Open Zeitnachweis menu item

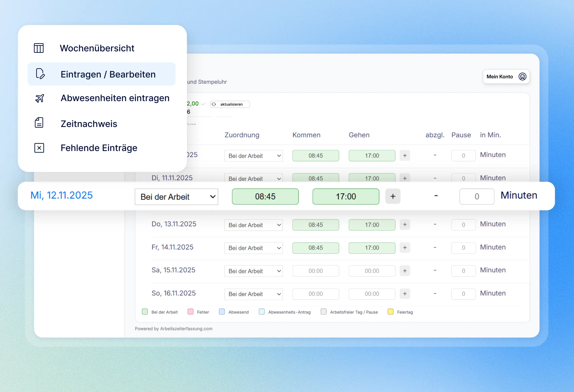[102, 123]
